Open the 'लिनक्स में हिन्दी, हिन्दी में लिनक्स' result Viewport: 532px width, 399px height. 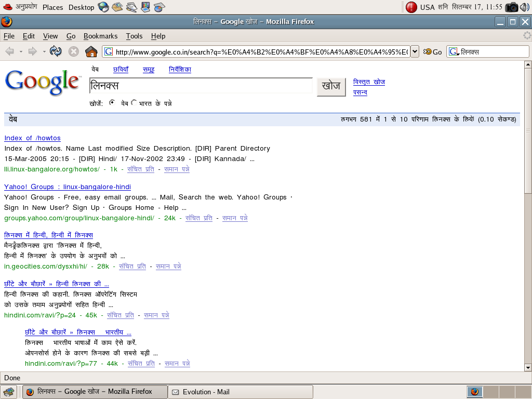pyautogui.click(x=48, y=235)
